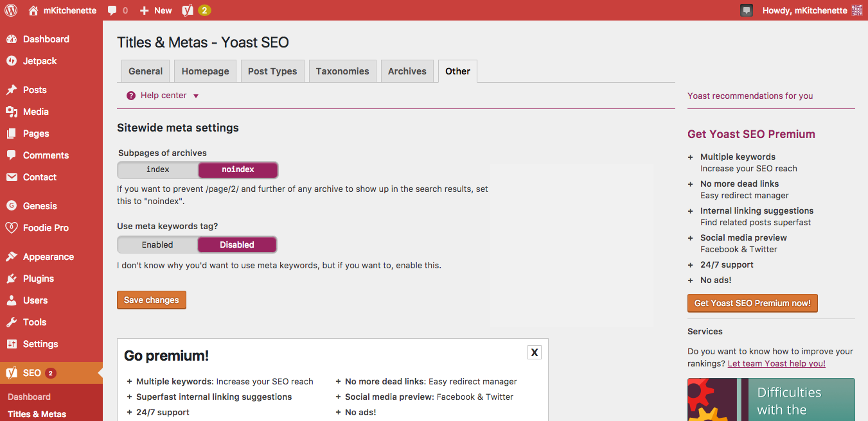
Task: Set Subpages of archives to noindex
Action: point(238,169)
